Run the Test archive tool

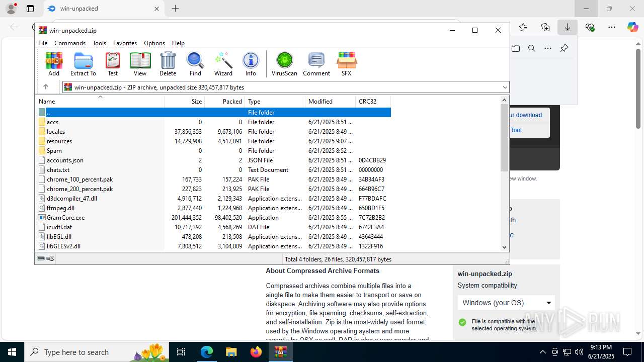(x=113, y=64)
